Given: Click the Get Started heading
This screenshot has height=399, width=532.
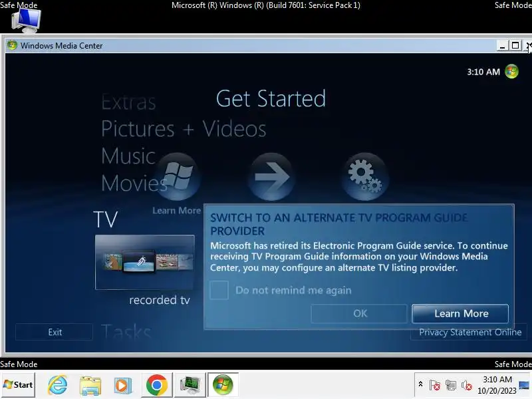Looking at the screenshot, I should pyautogui.click(x=271, y=98).
